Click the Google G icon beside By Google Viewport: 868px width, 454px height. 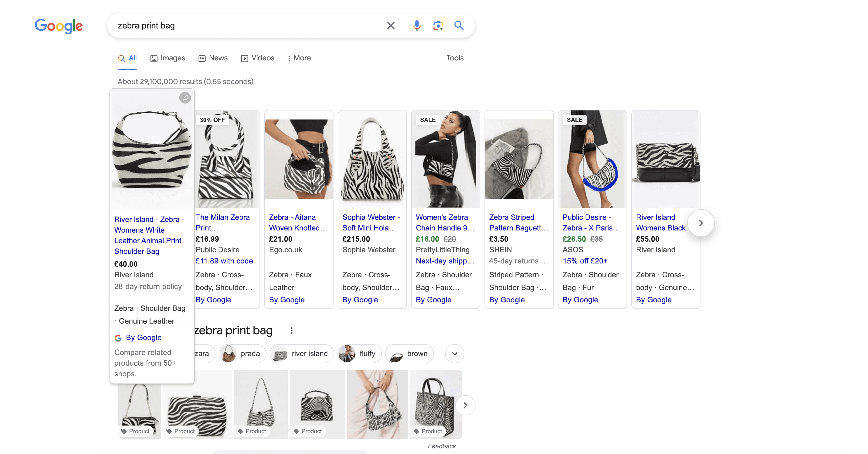coord(118,338)
